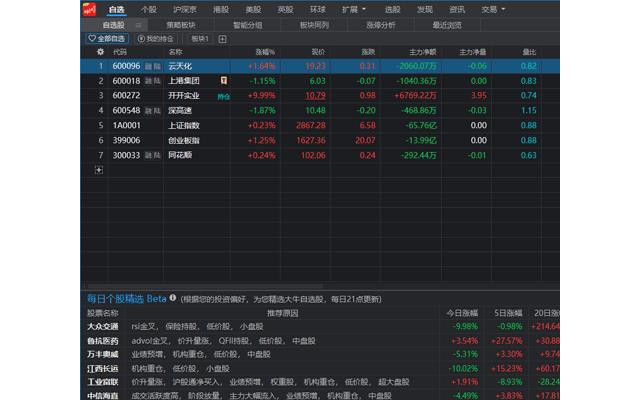Select the 上港集团 stock name
Screen dimensions: 640x400
pyautogui.click(x=184, y=81)
